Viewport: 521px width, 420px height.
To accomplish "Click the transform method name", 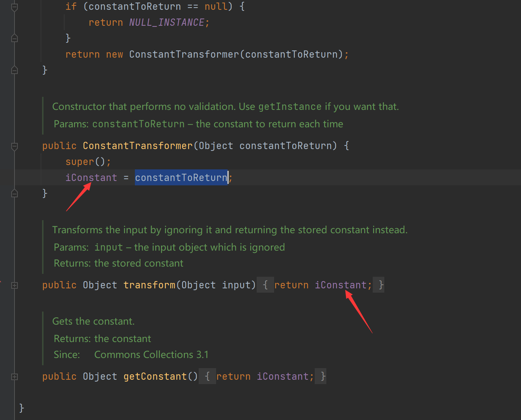I will pos(149,285).
